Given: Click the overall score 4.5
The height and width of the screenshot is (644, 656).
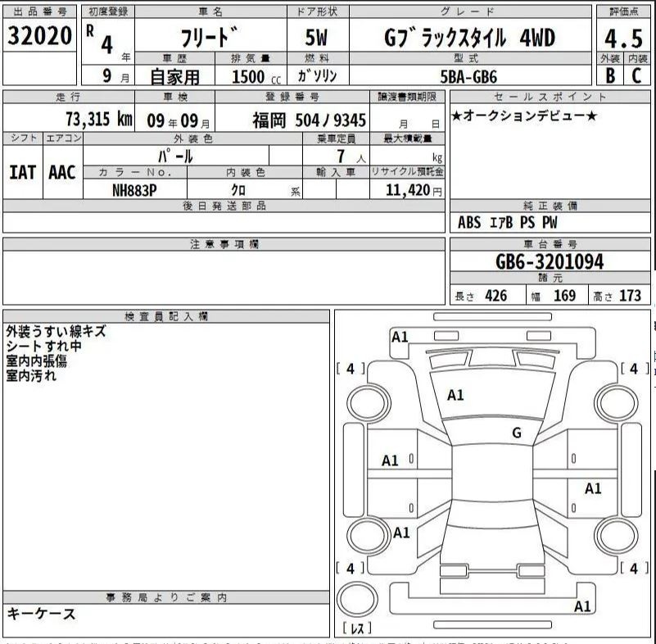Looking at the screenshot, I should [x=623, y=39].
